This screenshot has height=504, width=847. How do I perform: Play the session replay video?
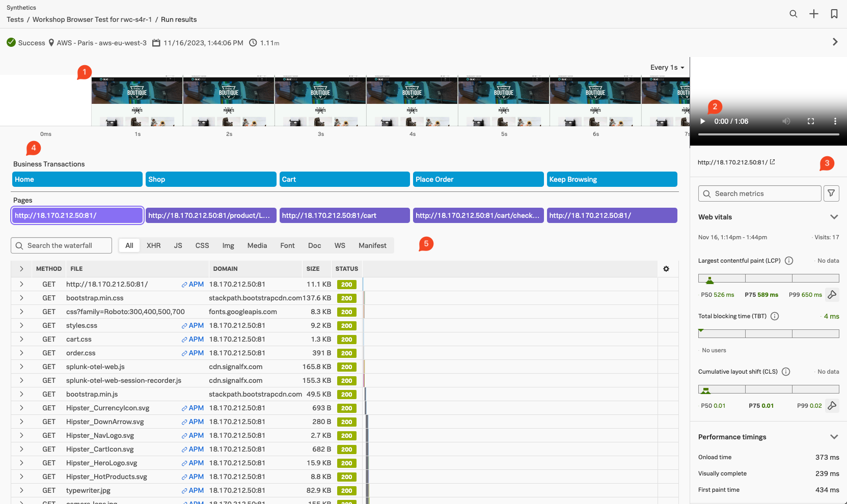[703, 121]
